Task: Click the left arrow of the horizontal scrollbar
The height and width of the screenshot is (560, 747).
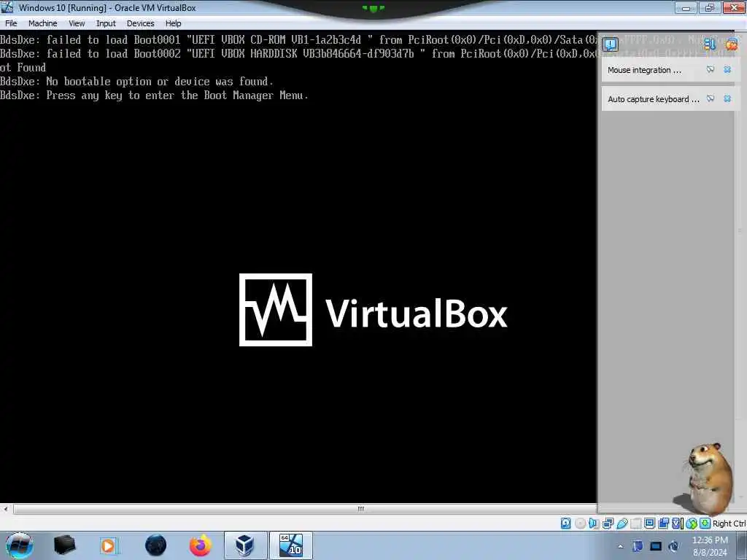Action: tap(6, 509)
